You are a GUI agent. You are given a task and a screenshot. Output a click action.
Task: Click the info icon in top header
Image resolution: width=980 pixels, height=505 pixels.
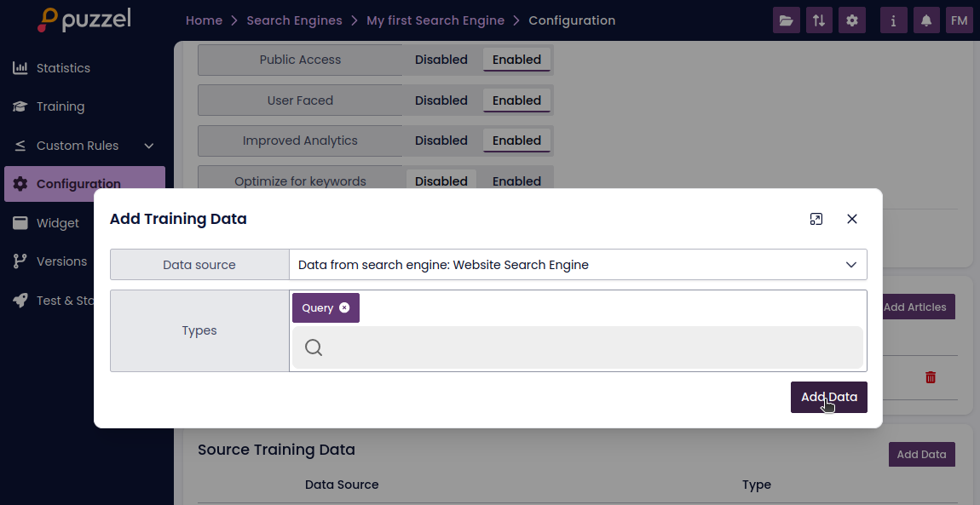click(x=893, y=20)
